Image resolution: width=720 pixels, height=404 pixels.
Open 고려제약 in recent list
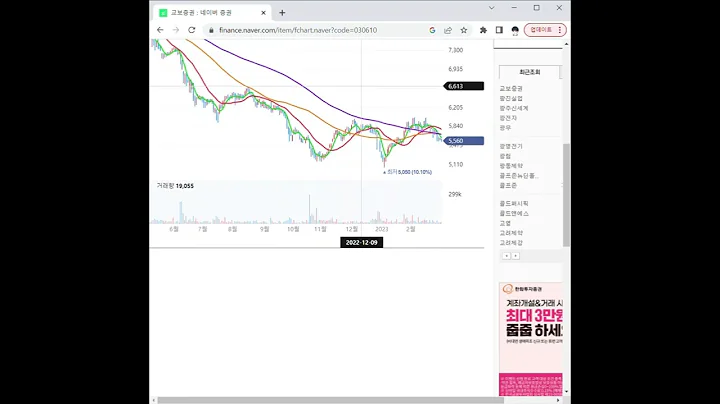(511, 233)
